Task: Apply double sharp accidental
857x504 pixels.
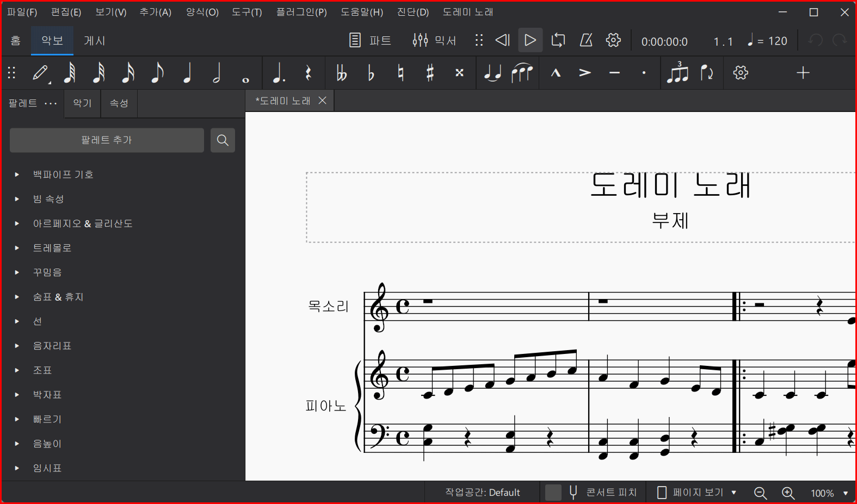Action: pos(459,73)
